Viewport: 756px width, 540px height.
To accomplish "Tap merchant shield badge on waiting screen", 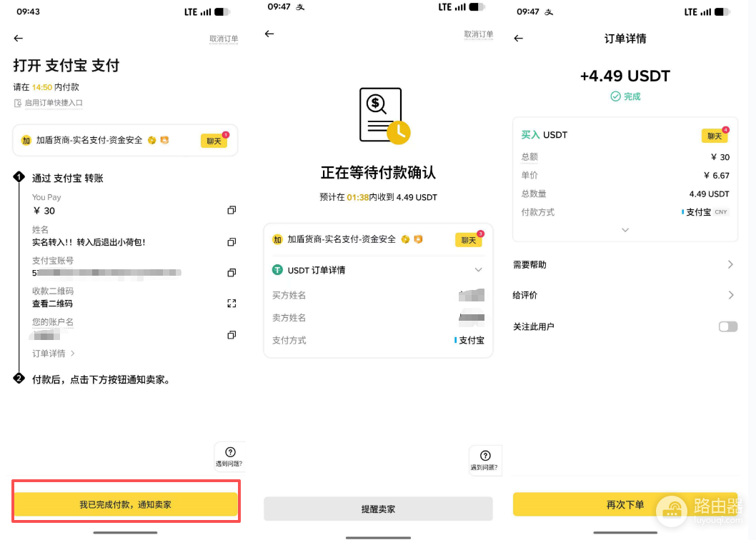I will pyautogui.click(x=418, y=239).
